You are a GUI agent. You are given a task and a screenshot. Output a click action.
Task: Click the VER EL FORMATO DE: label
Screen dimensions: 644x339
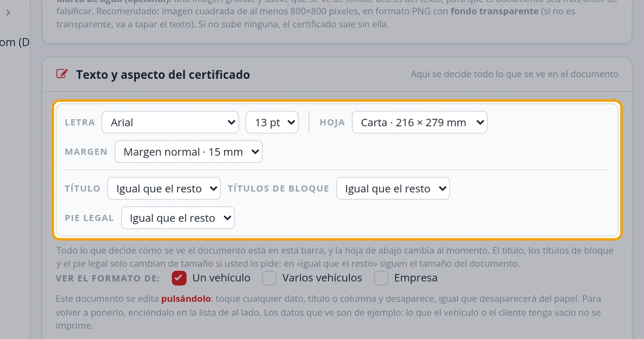[108, 278]
